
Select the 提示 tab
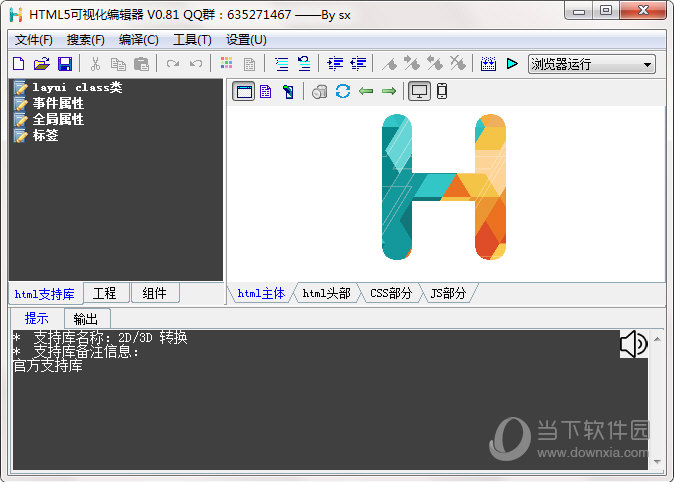coord(37,319)
